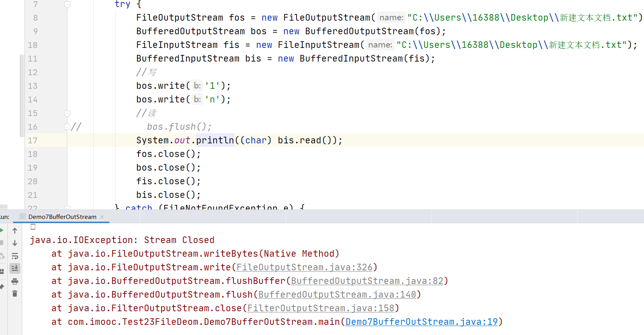Collapse fold end marker at line 16
Image resolution: width=644 pixels, height=335 pixels.
coord(67,127)
